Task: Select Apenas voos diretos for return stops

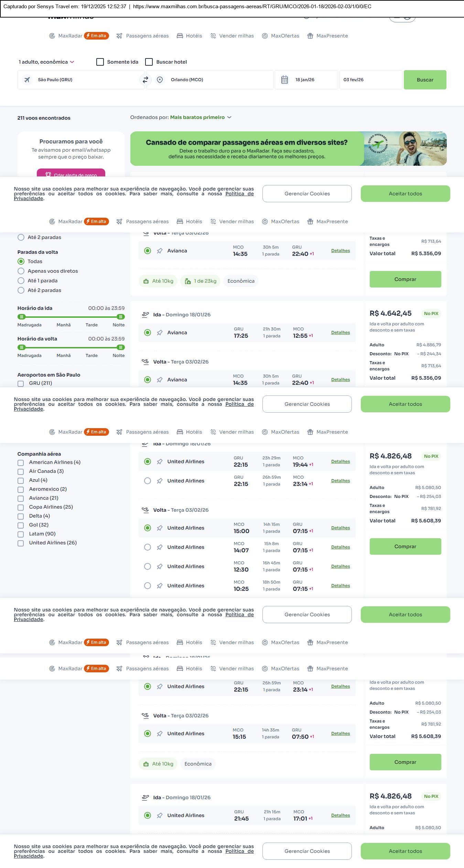Action: pos(21,271)
